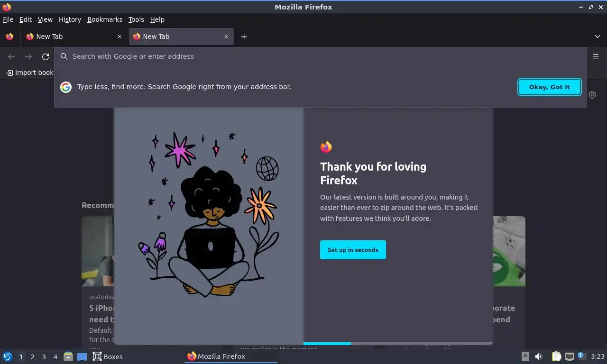Open the system start menu icon
Screen dimensions: 607x364
pos(8,356)
